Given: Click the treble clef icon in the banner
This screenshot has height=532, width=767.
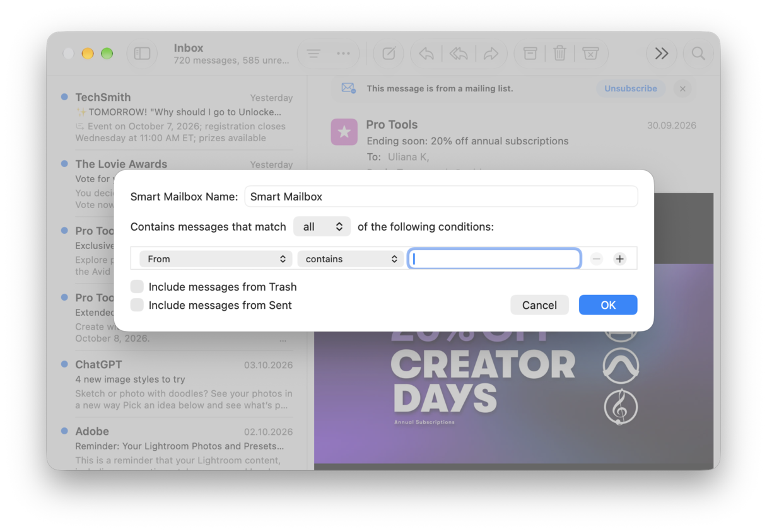Looking at the screenshot, I should pyautogui.click(x=621, y=407).
